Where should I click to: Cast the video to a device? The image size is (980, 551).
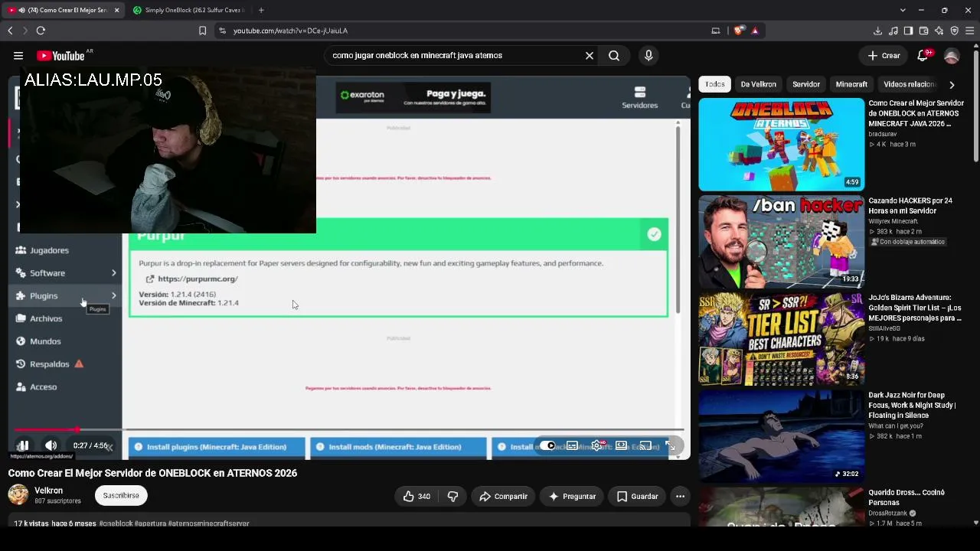click(646, 445)
